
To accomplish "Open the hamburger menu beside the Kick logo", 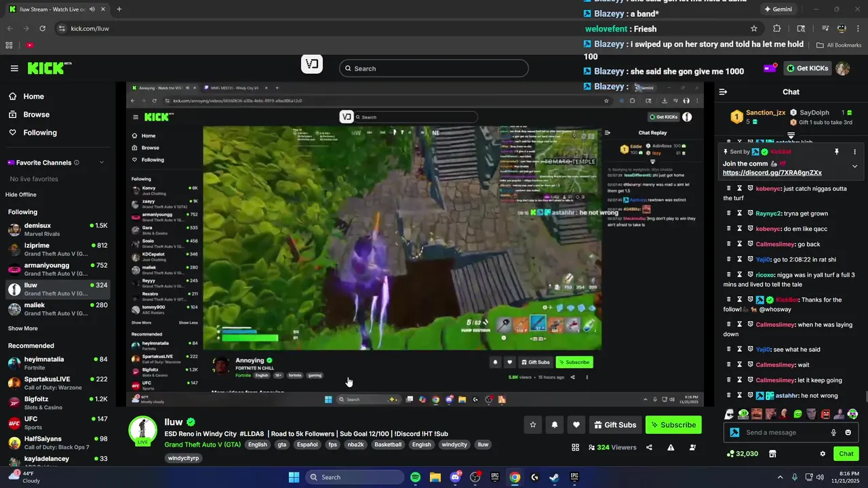I will tap(14, 68).
